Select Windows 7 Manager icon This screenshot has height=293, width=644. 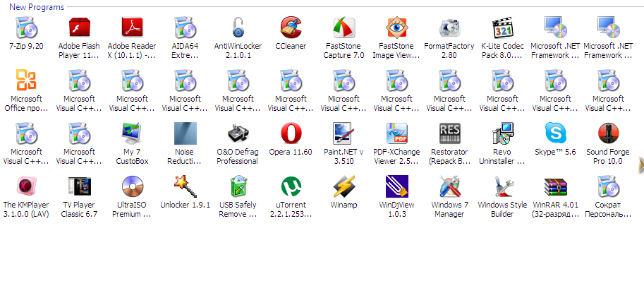click(450, 186)
